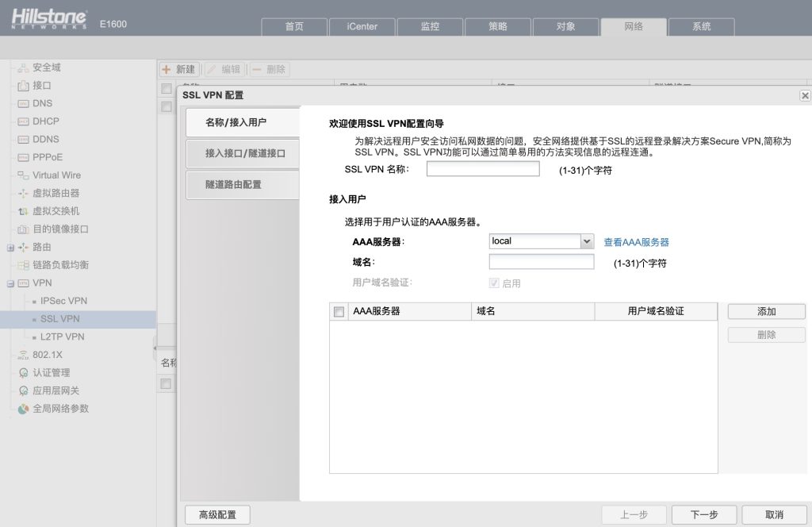Image resolution: width=812 pixels, height=527 pixels.
Task: Focus the 域名 input field
Action: coord(542,262)
